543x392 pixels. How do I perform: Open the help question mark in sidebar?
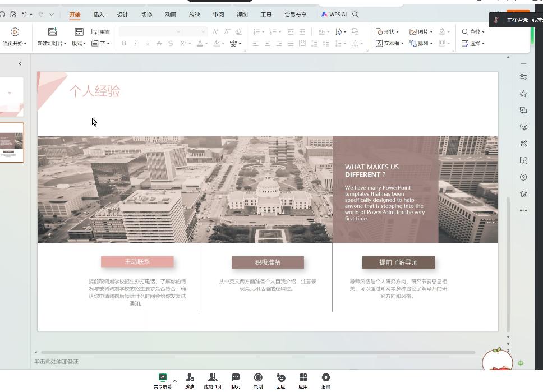[523, 177]
